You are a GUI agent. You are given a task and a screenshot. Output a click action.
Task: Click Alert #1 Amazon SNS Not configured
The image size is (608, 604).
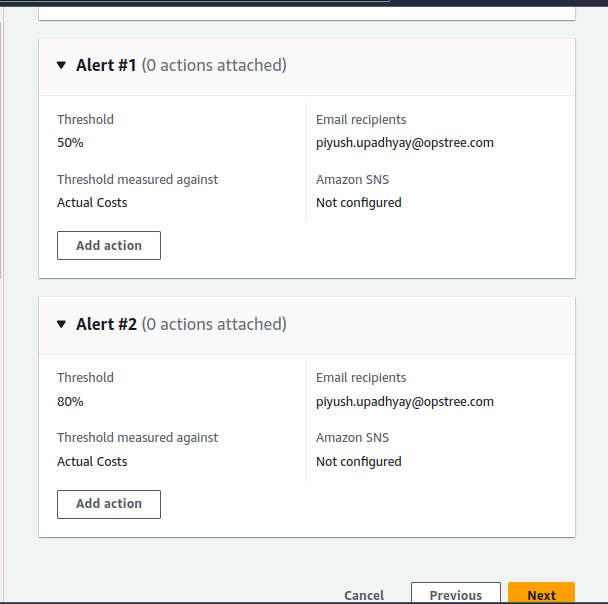359,203
